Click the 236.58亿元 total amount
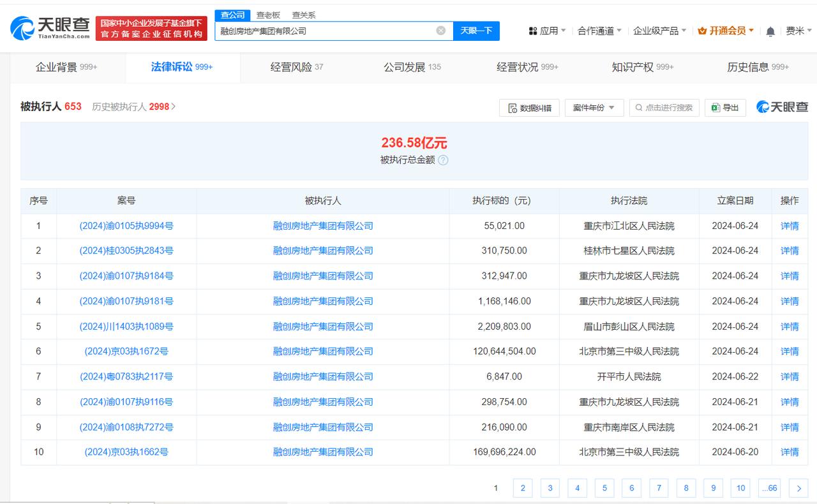This screenshot has height=504, width=817. [414, 143]
